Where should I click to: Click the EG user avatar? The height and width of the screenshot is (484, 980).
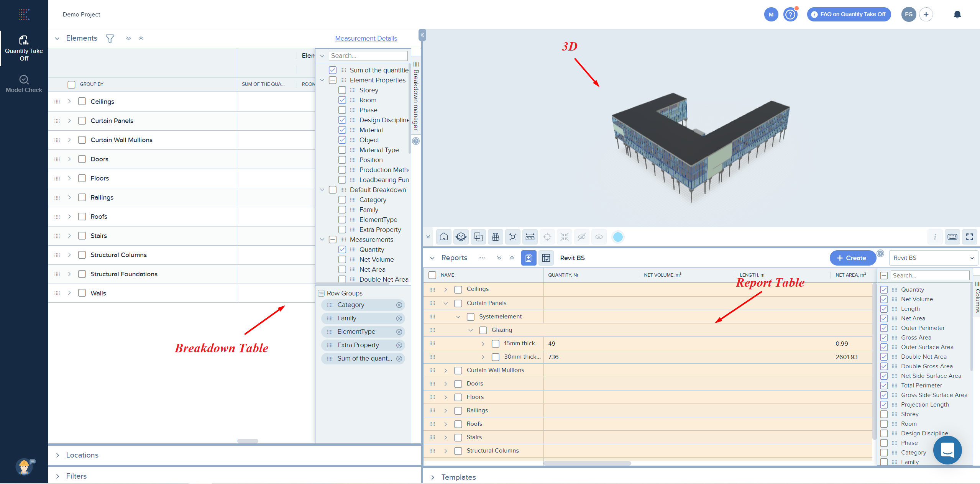pos(908,15)
